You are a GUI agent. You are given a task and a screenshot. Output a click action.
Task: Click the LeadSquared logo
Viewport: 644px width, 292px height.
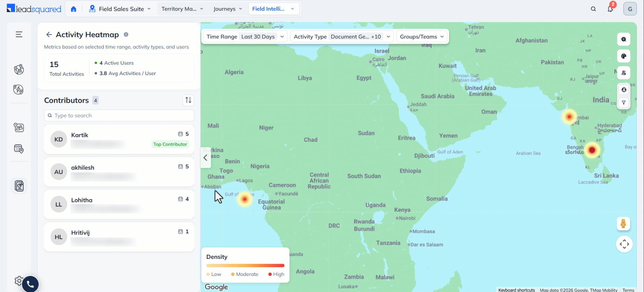coord(34,9)
